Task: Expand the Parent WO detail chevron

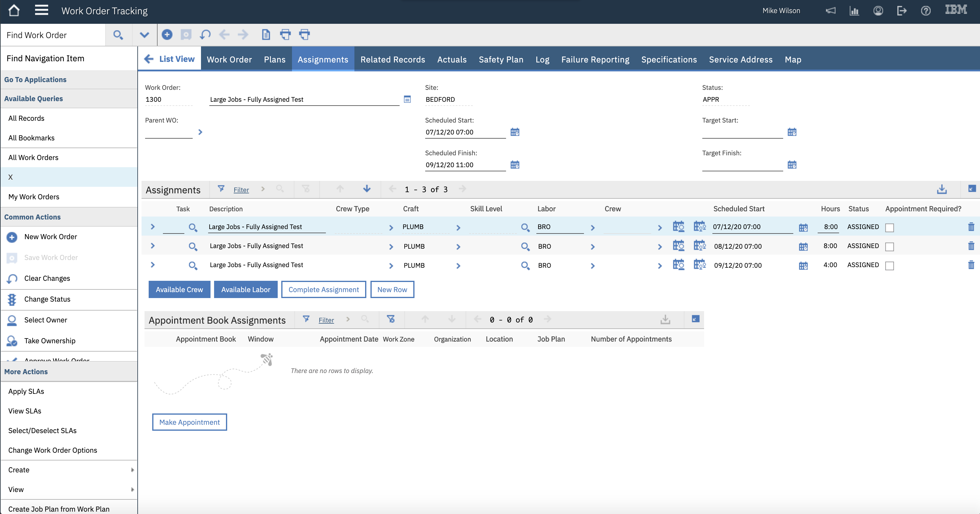Action: 200,132
